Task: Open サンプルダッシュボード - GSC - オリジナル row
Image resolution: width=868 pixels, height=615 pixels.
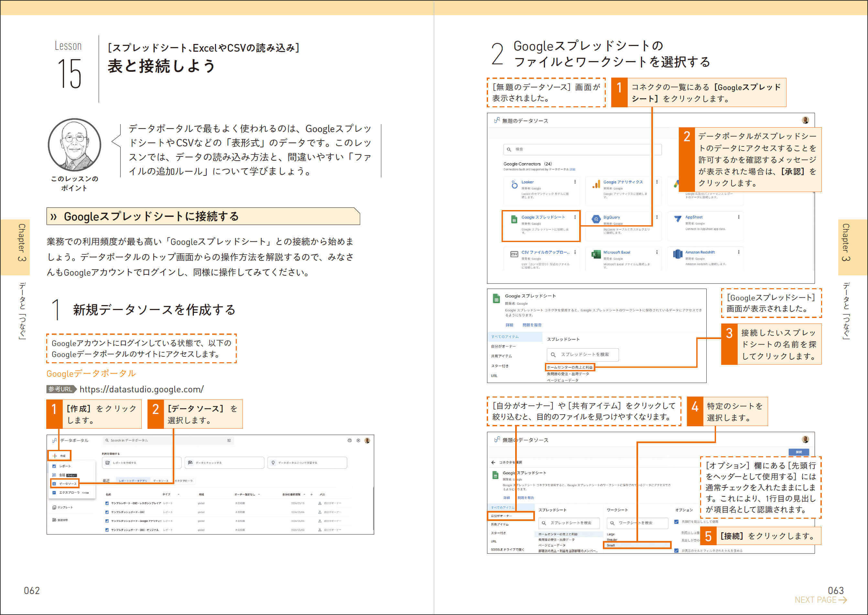Action: (132, 530)
